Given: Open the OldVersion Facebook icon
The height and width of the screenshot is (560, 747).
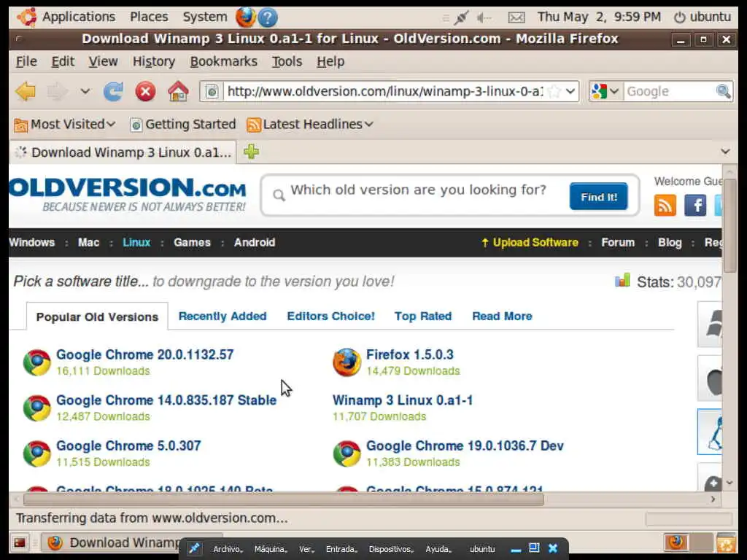Looking at the screenshot, I should [x=695, y=206].
